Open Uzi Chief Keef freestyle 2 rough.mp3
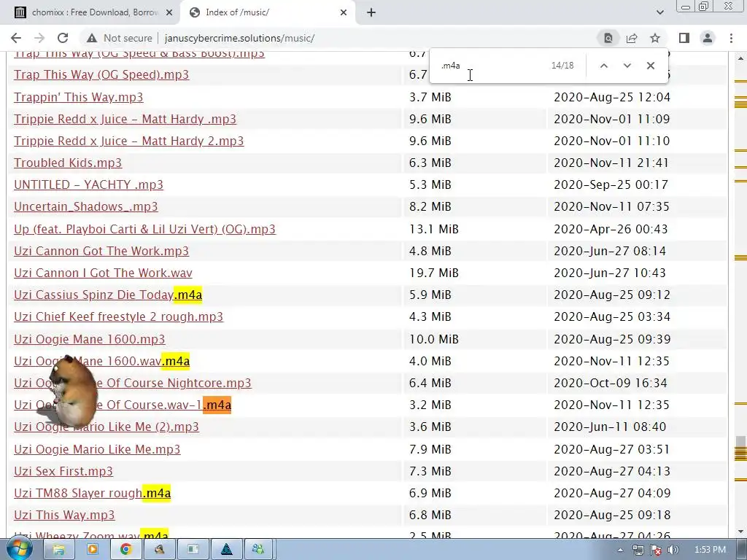 click(119, 316)
